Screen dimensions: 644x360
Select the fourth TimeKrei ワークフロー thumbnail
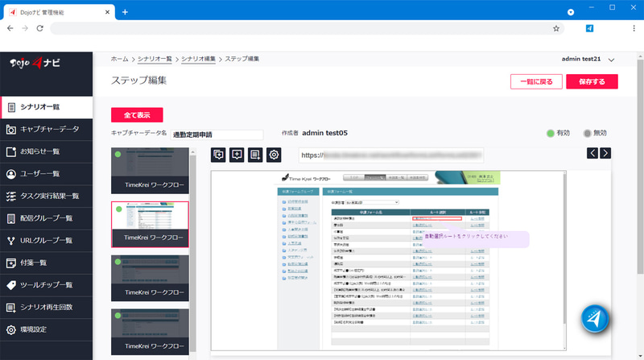pyautogui.click(x=150, y=332)
